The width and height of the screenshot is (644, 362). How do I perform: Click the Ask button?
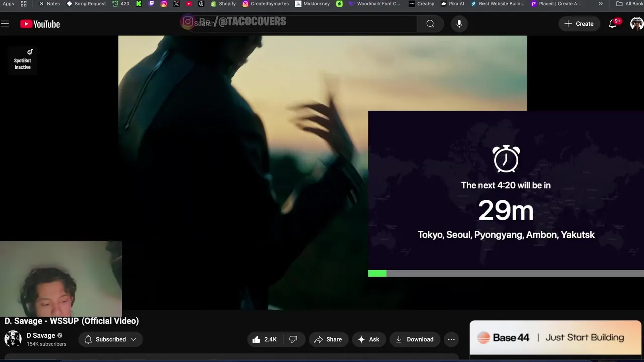369,339
